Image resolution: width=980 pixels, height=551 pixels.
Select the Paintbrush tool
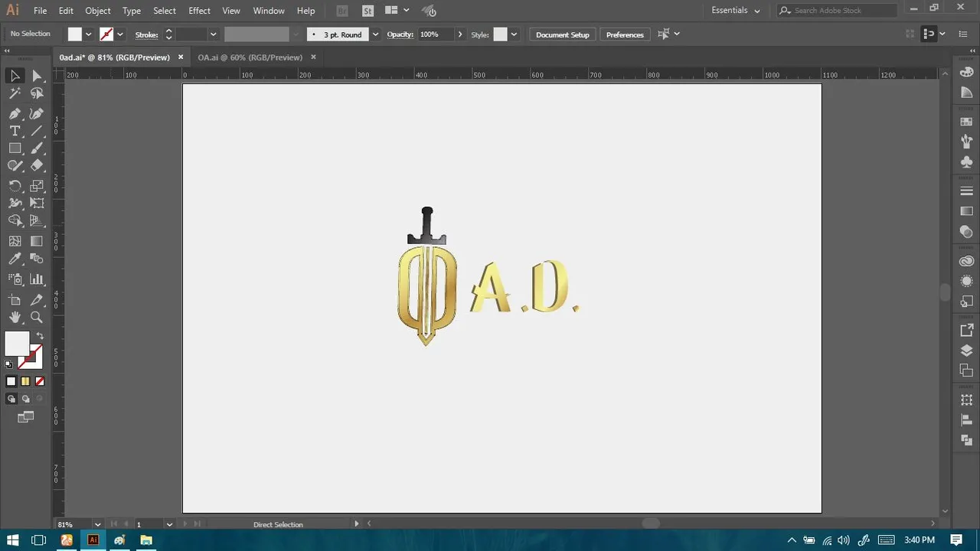coord(37,148)
